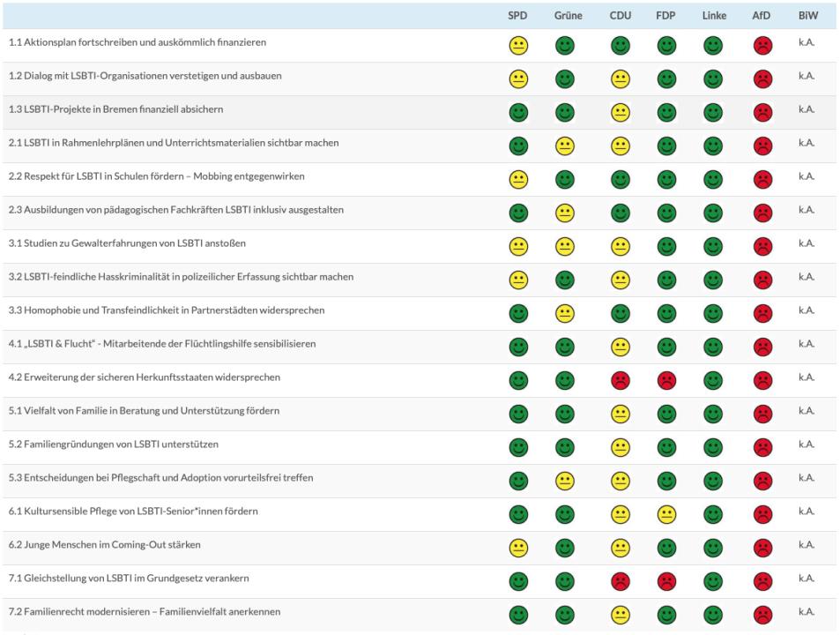Click FDP red smiley in row 7.1
The height and width of the screenshot is (635, 840).
click(666, 581)
